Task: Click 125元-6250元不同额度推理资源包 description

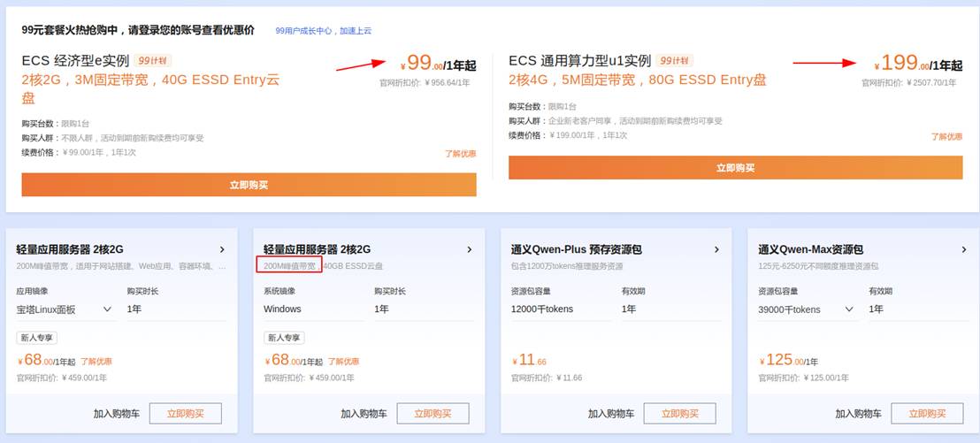Action: (818, 266)
